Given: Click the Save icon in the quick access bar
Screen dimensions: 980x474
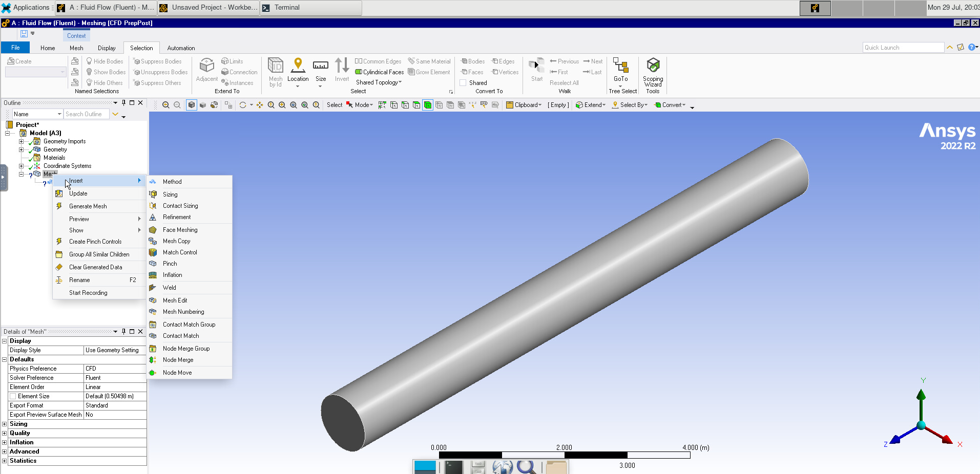Looking at the screenshot, I should point(24,34).
